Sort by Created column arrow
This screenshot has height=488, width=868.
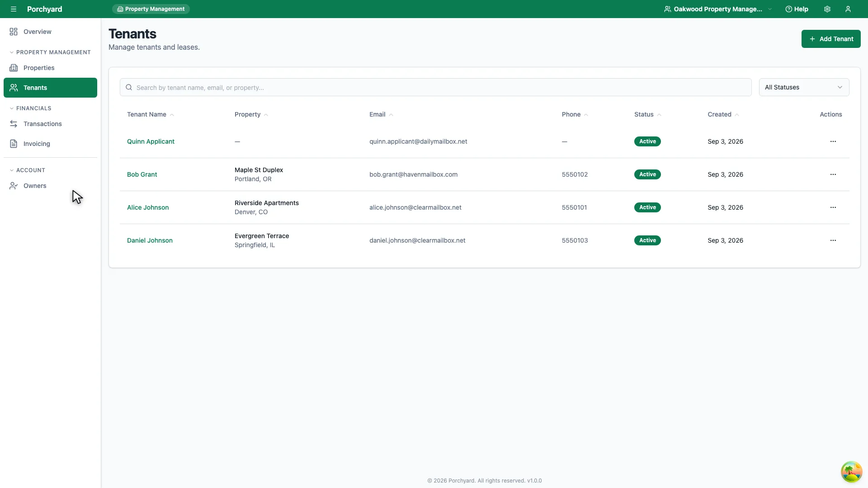pos(737,115)
